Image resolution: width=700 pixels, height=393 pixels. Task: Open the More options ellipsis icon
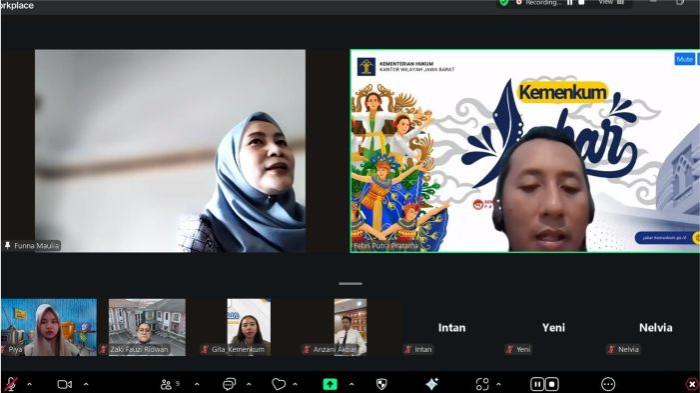point(608,384)
